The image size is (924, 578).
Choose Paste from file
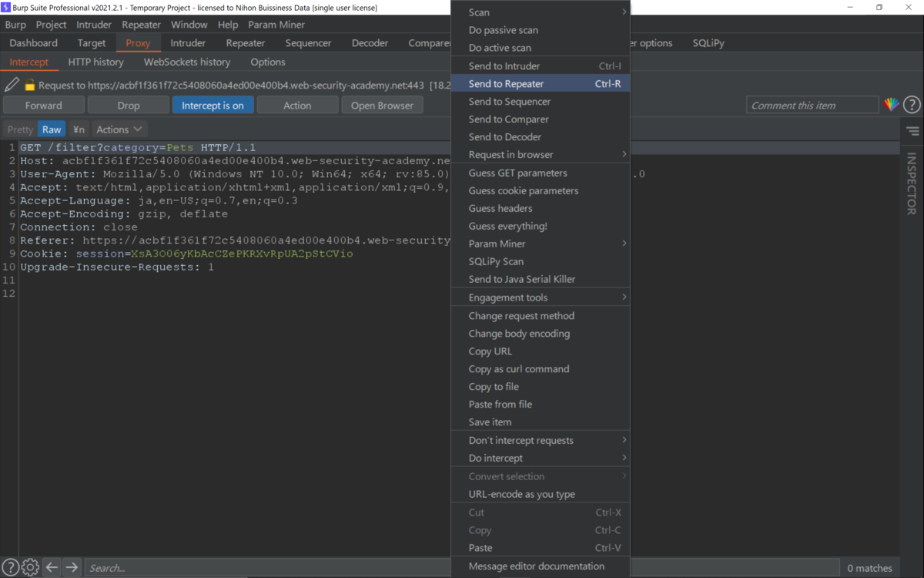(541, 404)
